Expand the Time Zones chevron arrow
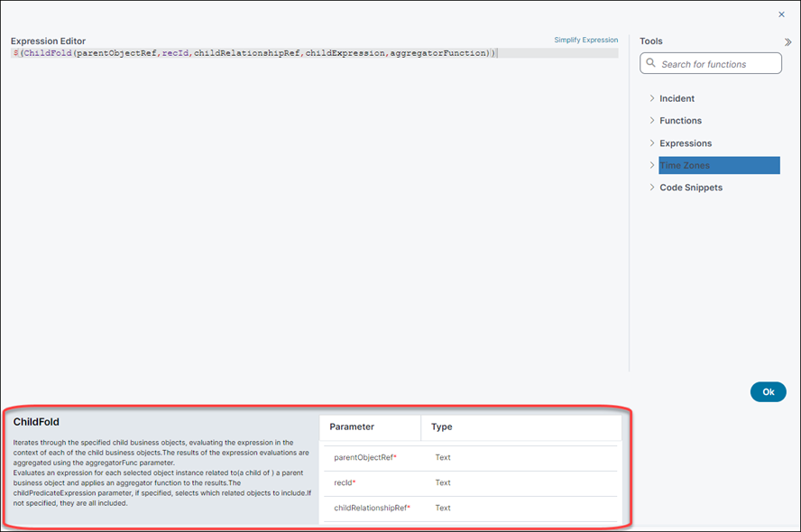 tap(651, 166)
